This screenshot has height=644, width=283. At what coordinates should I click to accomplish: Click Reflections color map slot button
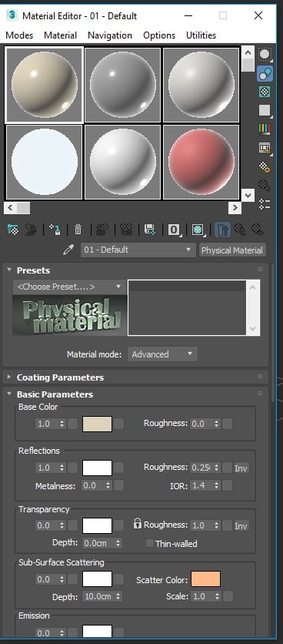point(119,468)
